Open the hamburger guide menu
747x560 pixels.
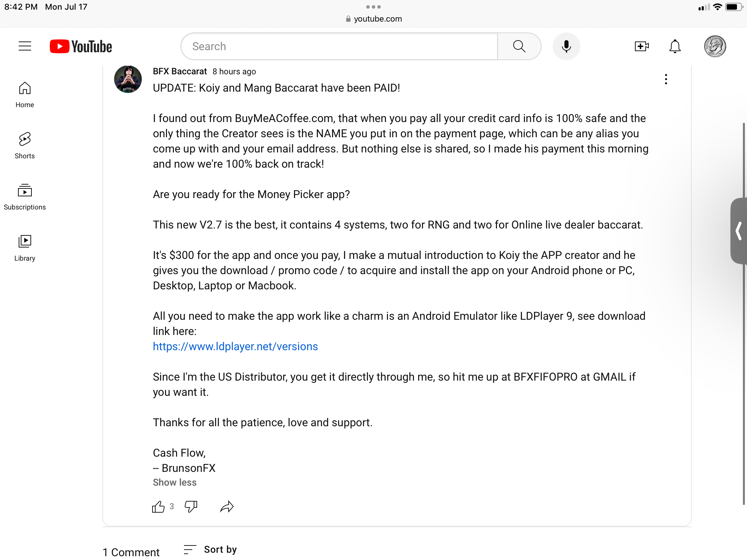pos(25,46)
